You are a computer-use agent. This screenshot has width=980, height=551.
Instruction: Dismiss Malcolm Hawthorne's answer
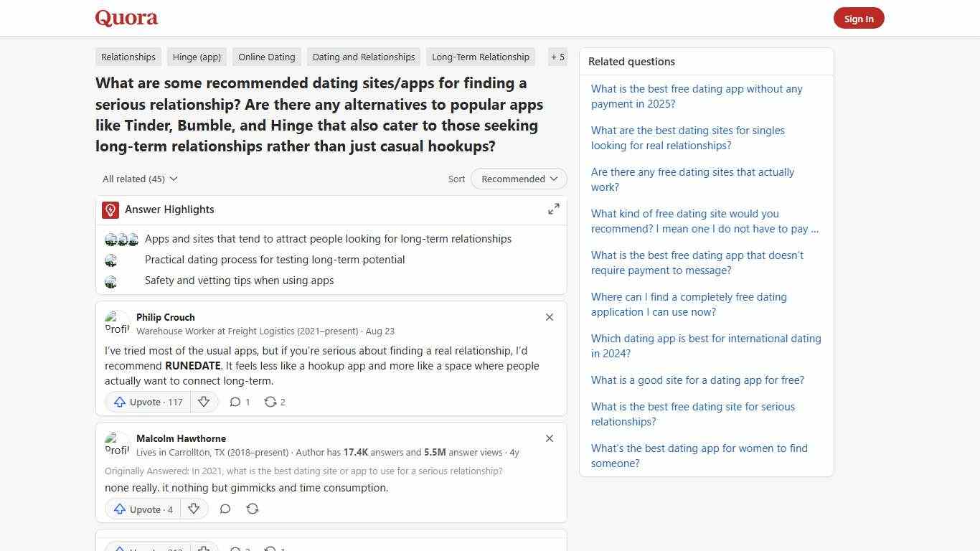coord(550,438)
